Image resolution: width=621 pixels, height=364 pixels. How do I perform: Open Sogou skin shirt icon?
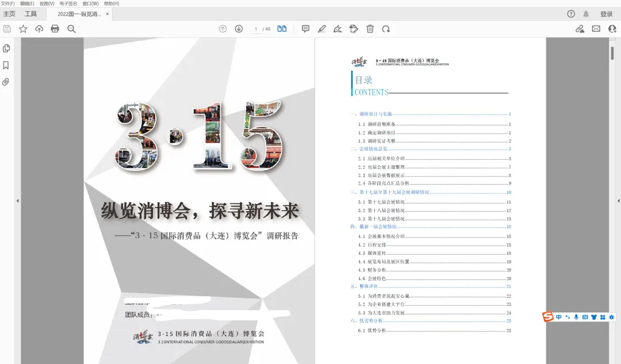593,317
